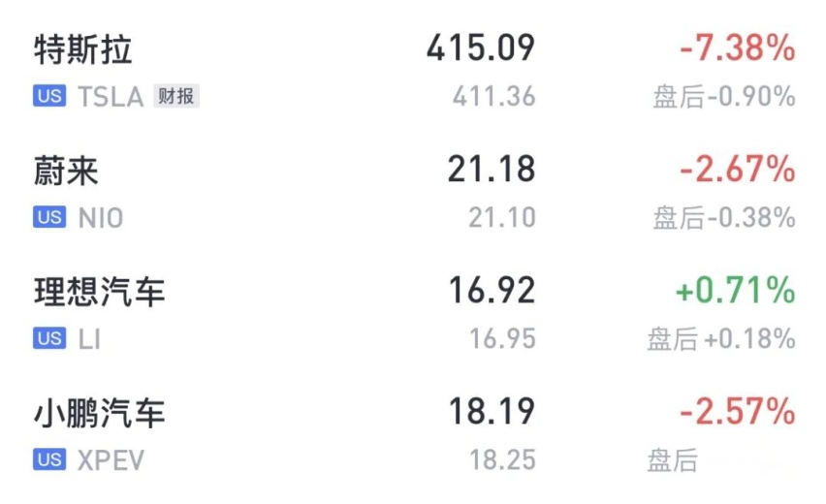Click Tesla after-hours 盘后-0.90% text
Viewport: 826px width, 504px height.
tap(724, 97)
